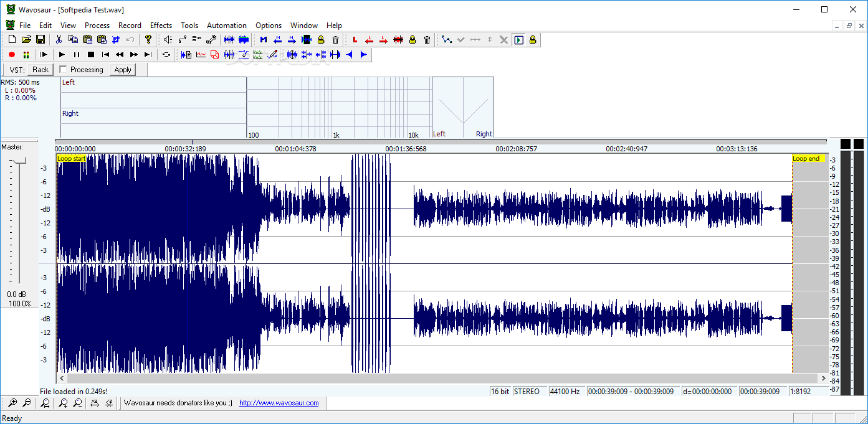The height and width of the screenshot is (424, 868).
Task: Open the Automation menu
Action: pyautogui.click(x=226, y=26)
